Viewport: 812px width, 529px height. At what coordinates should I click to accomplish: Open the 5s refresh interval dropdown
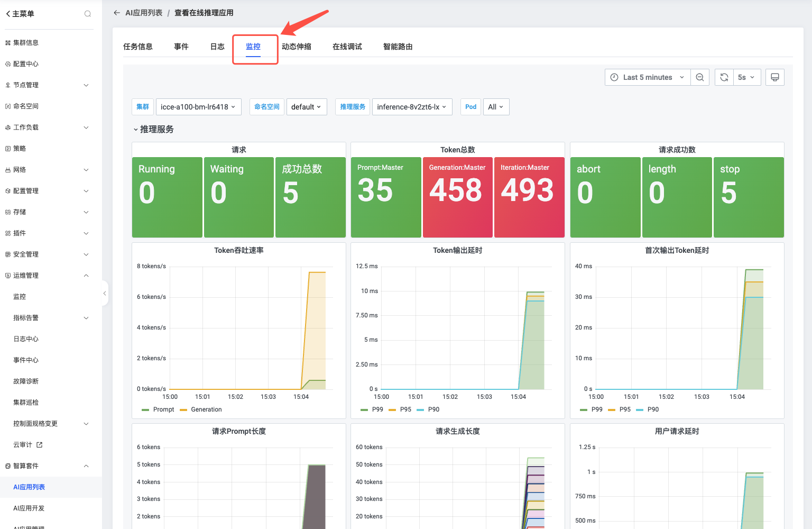746,77
